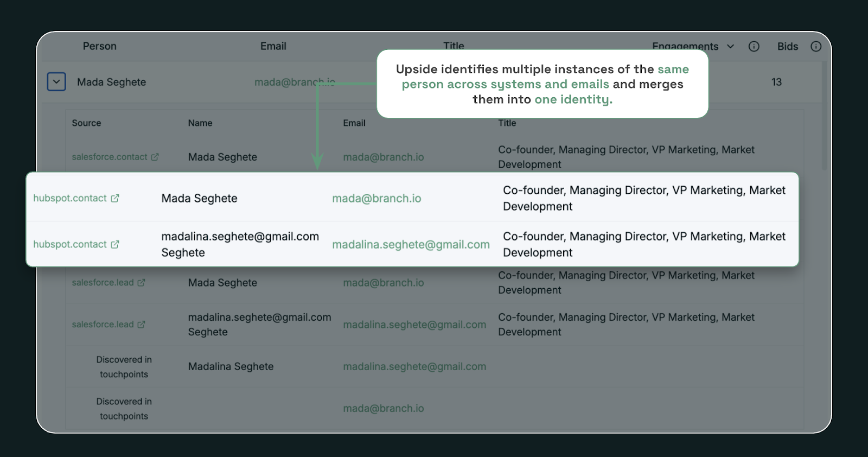
Task: Click the vertical scrollbar on right edge
Action: point(825,117)
